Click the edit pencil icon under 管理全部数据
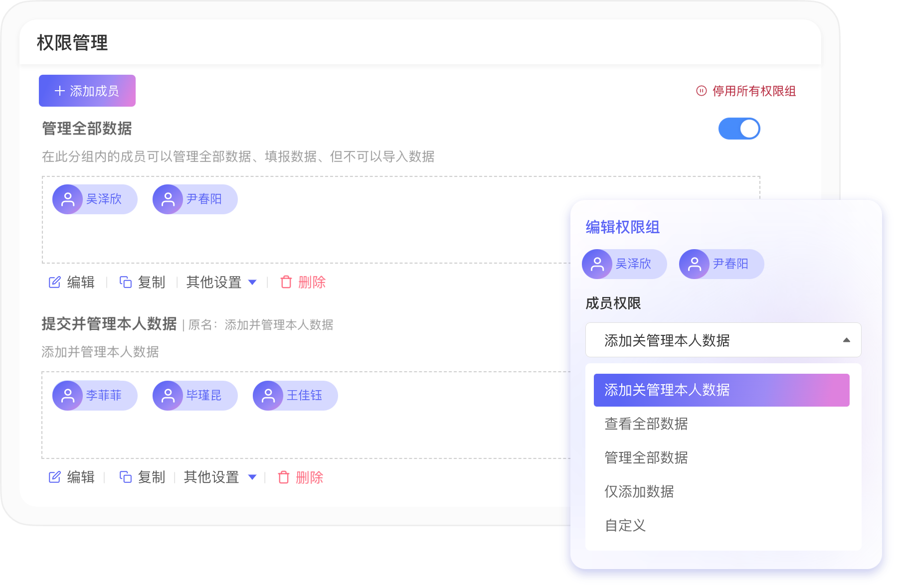897x588 pixels. point(54,283)
